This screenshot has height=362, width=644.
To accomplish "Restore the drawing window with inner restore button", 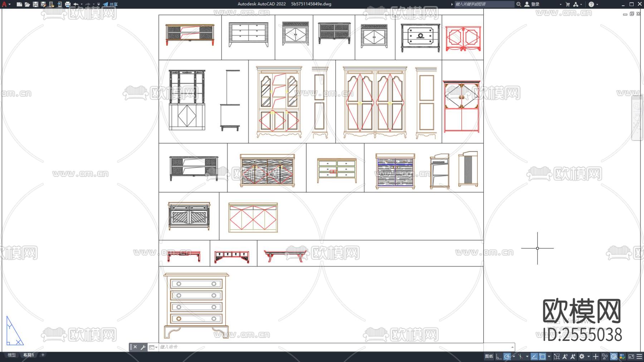I will (632, 14).
